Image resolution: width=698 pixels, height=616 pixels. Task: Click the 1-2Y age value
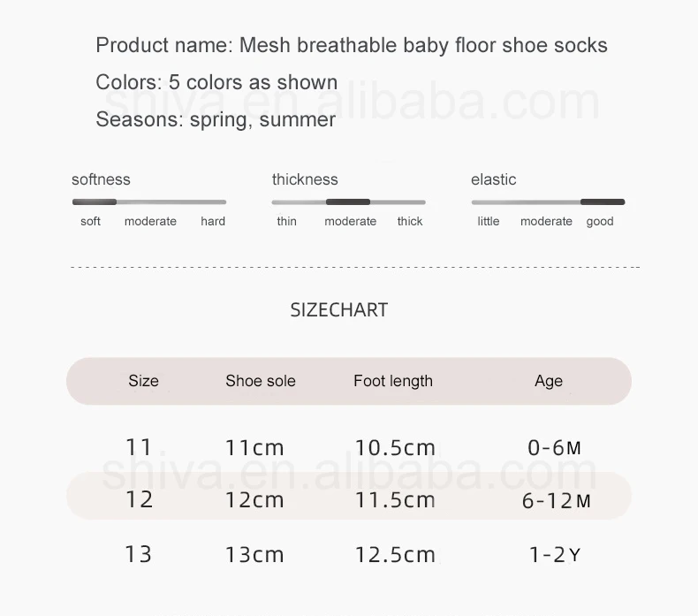555,555
